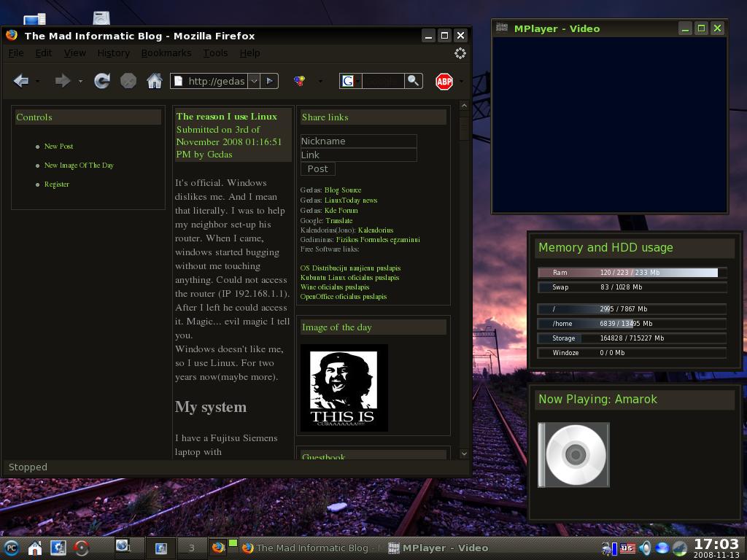
Task: Open the Google Translate link
Action: click(x=339, y=220)
